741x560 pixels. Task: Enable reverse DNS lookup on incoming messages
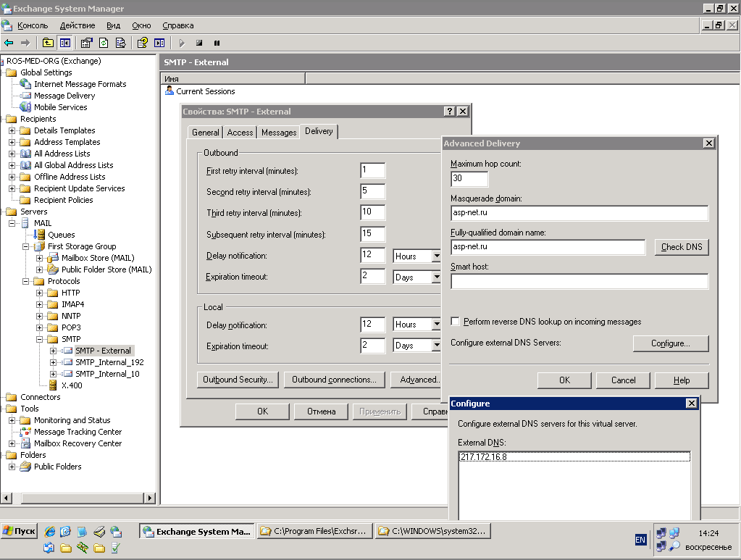pos(455,322)
